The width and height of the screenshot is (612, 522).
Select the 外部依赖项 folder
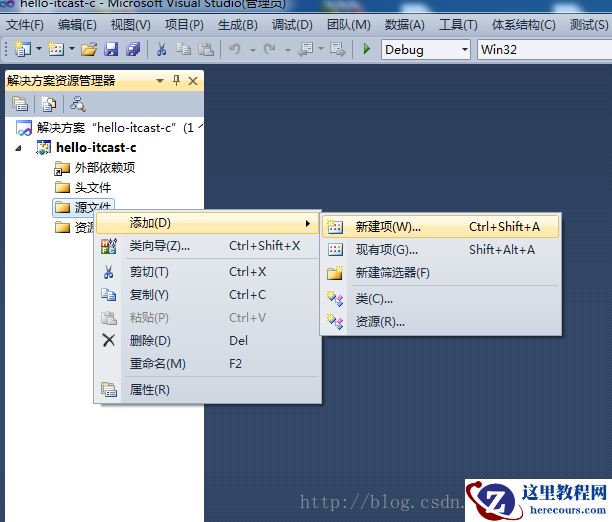pos(95,168)
